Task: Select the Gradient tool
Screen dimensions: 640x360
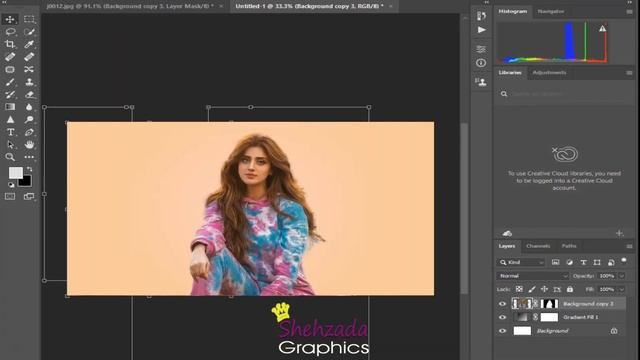Action: tap(10, 107)
